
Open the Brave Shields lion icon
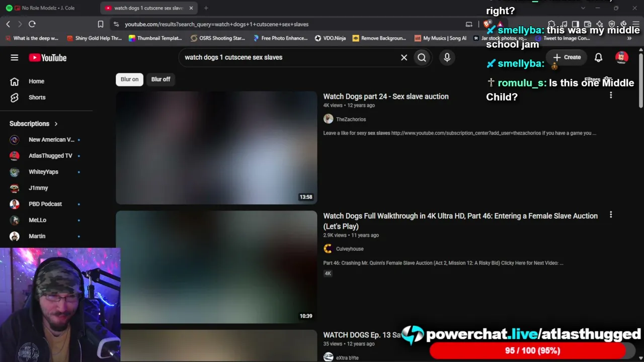[487, 24]
